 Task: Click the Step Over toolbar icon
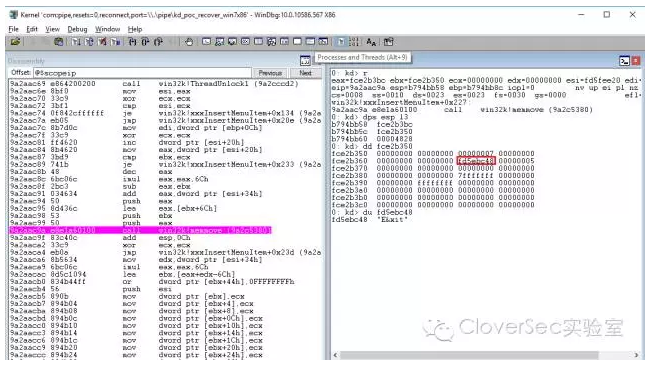(145, 42)
